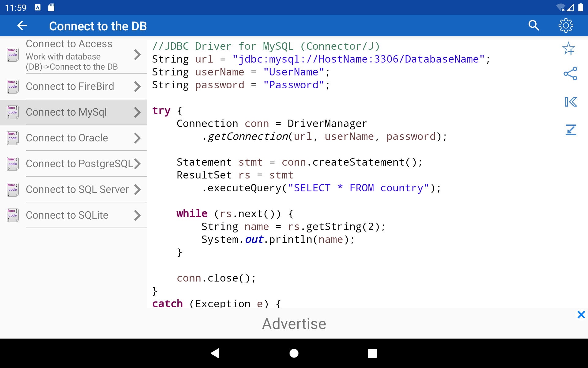This screenshot has height=368, width=588.
Task: Go back using the header arrow
Action: [x=22, y=26]
